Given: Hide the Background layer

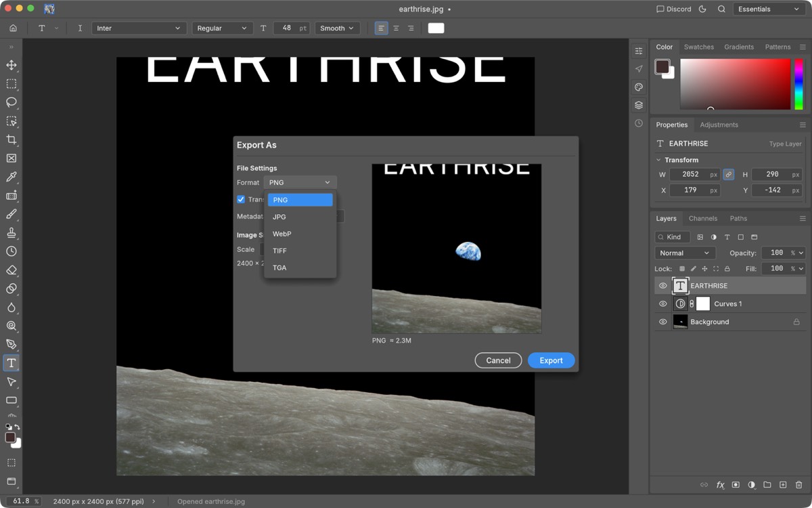Looking at the screenshot, I should tap(663, 322).
